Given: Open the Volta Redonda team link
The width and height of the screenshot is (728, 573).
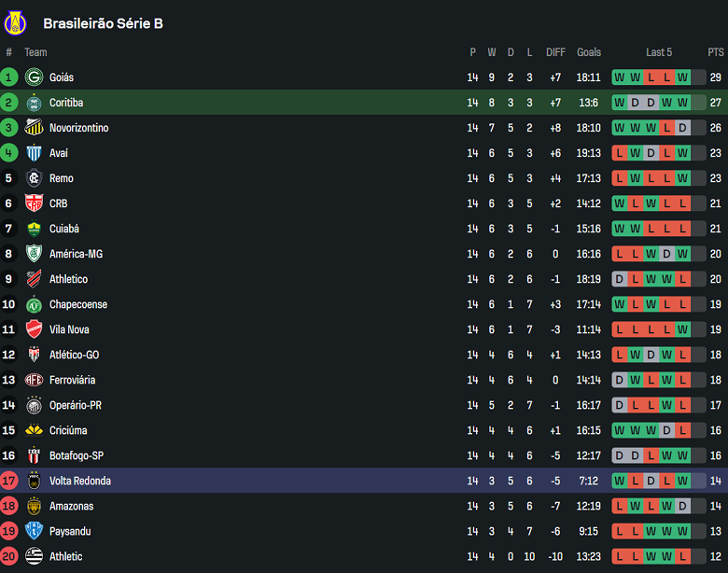Looking at the screenshot, I should point(80,481).
